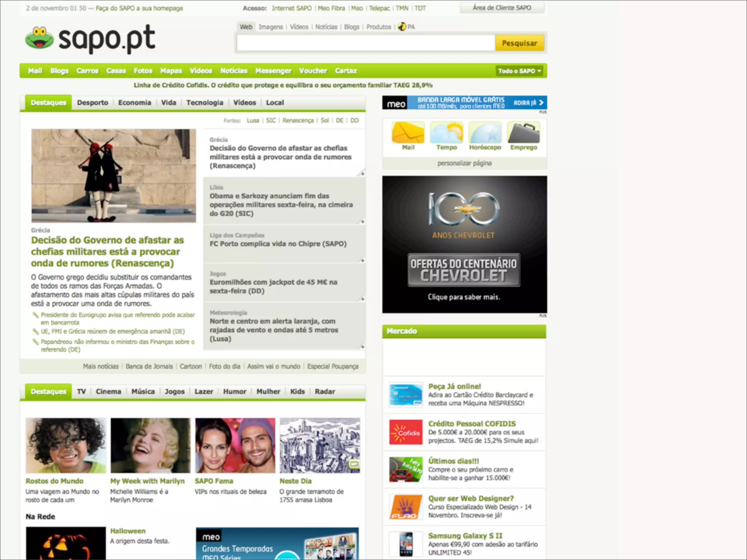Click into the web search field
The width and height of the screenshot is (747, 560).
(365, 43)
